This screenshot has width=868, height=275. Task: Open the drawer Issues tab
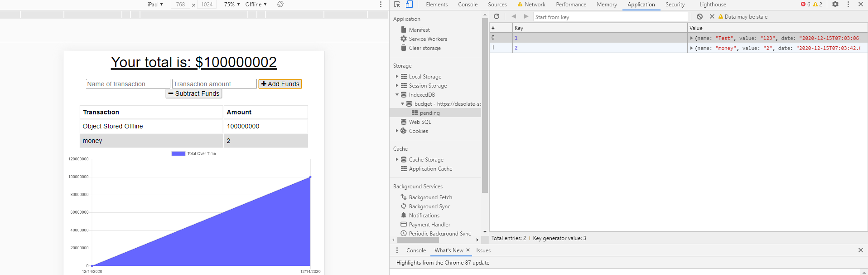tap(483, 250)
